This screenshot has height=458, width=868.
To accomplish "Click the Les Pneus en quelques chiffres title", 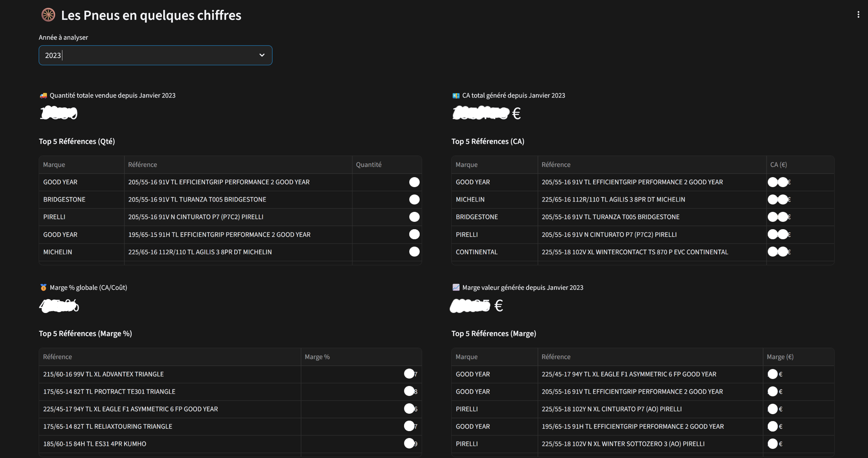I will tap(151, 15).
